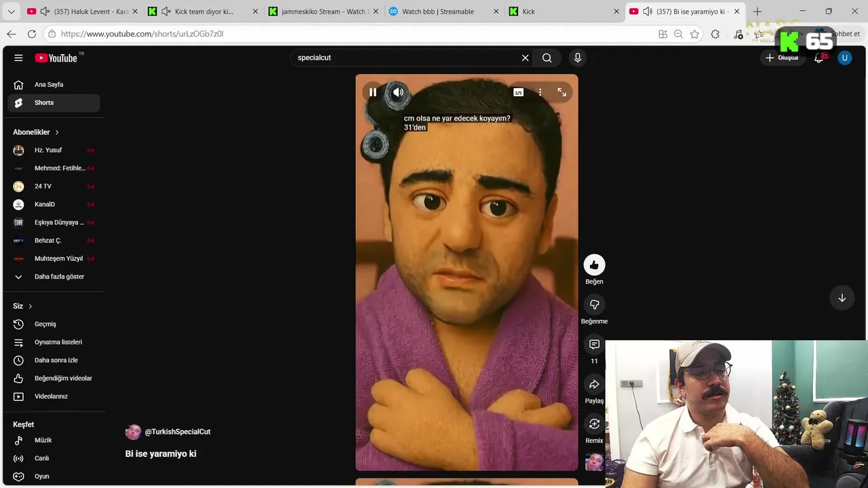The width and height of the screenshot is (868, 488).
Task: Click the Oluştur create button
Action: click(x=782, y=58)
